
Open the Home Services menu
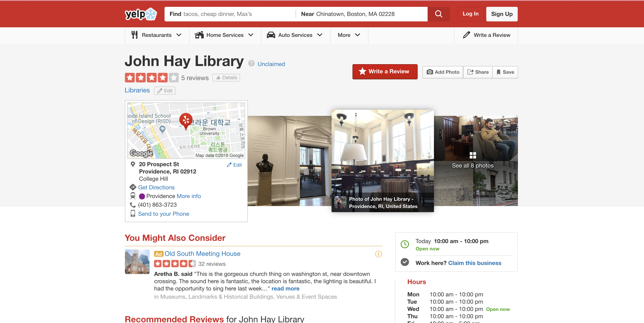tap(225, 35)
